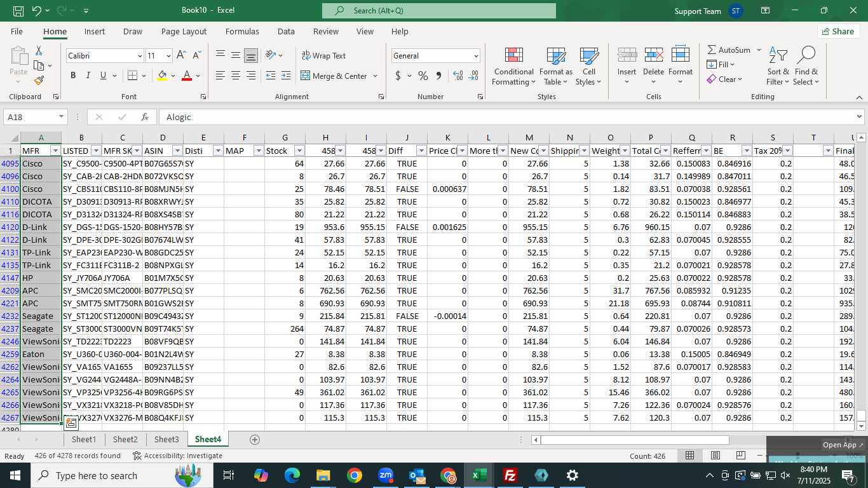The image size is (868, 488).
Task: Open the Insert ribbon tab
Action: tap(95, 31)
